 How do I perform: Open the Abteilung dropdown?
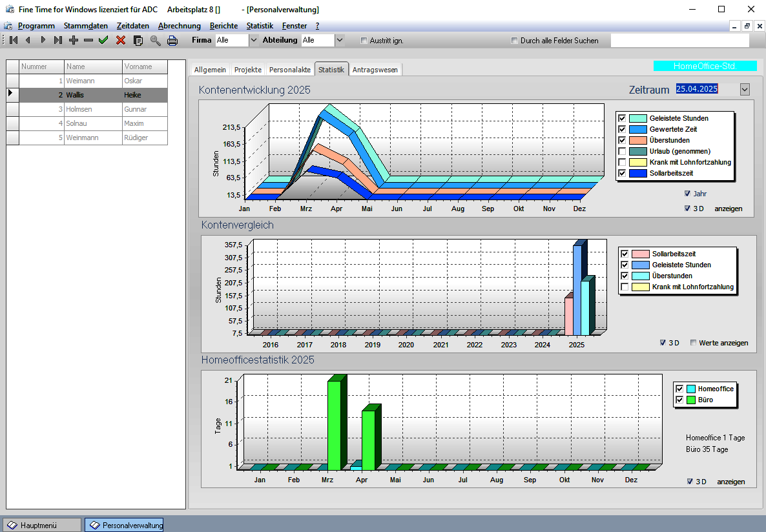click(x=340, y=40)
